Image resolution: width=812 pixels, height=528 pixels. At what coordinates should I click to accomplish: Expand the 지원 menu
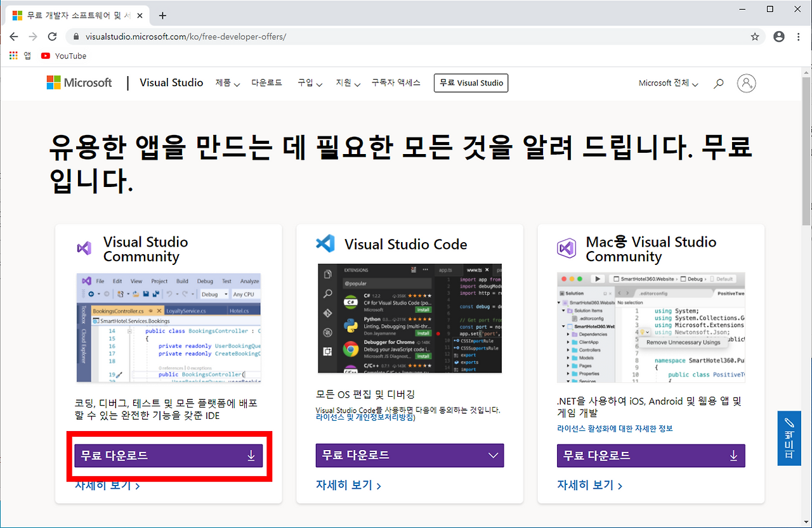point(348,83)
